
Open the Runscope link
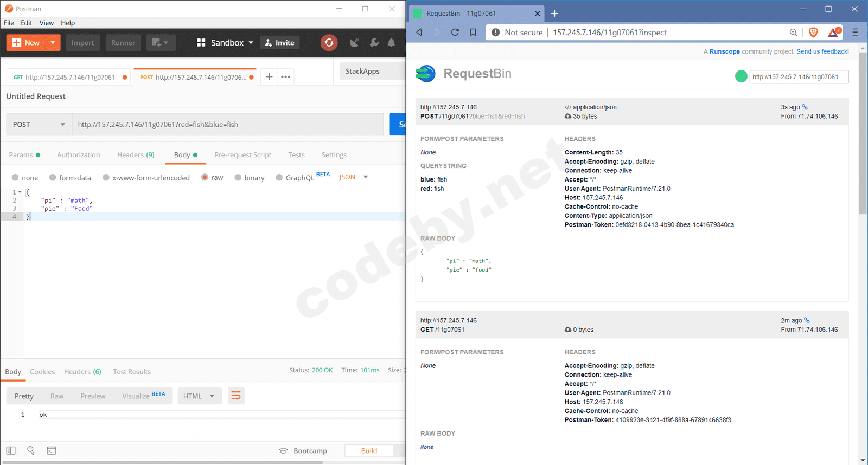click(724, 51)
